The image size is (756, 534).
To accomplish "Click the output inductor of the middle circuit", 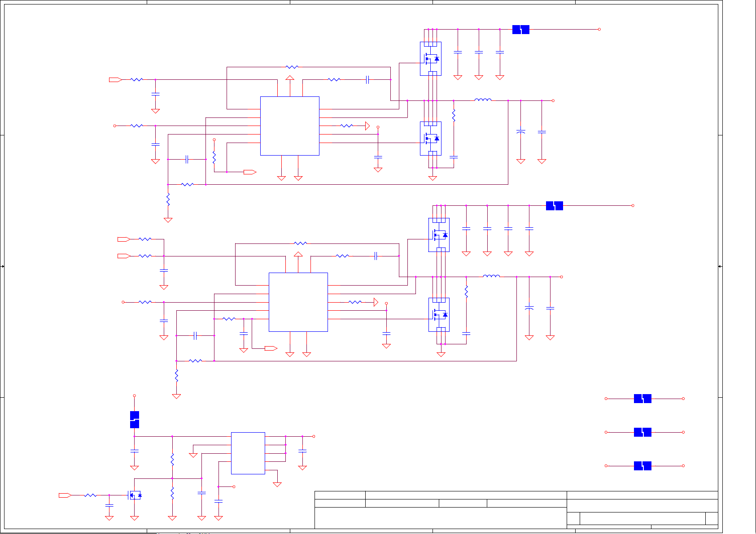I will [491, 276].
